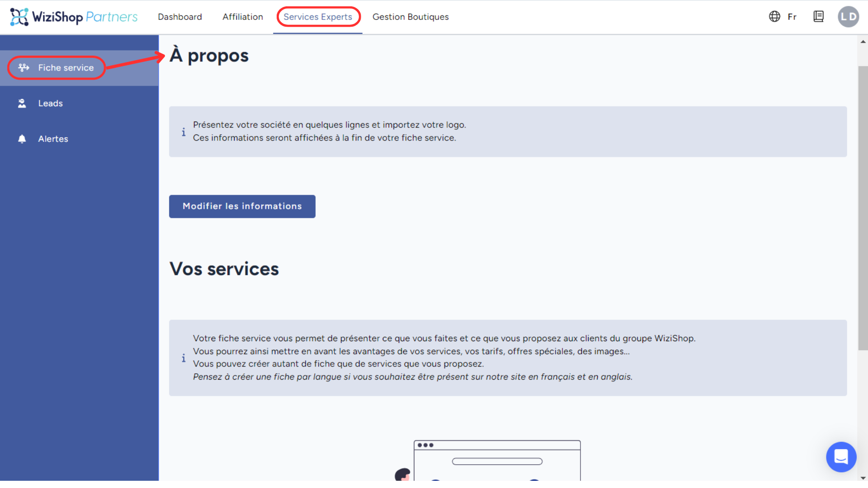Open the chat support bubble
Viewport: 868px width, 488px height.
841,457
